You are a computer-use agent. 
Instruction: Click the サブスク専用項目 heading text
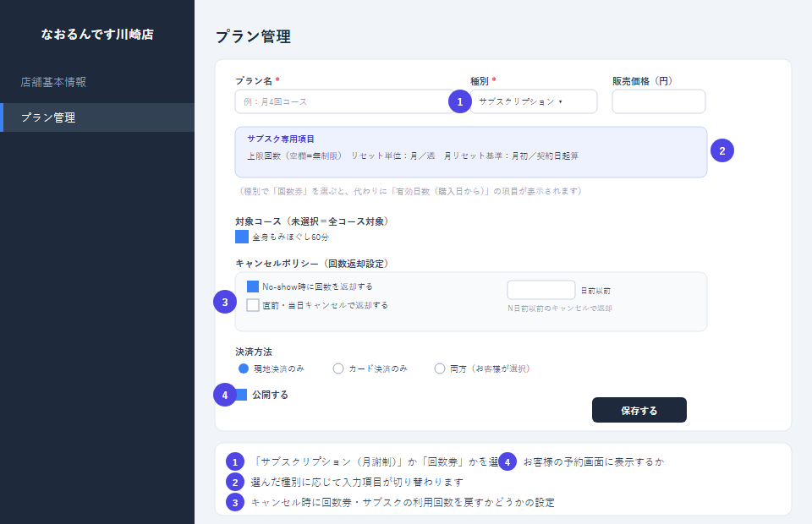281,139
